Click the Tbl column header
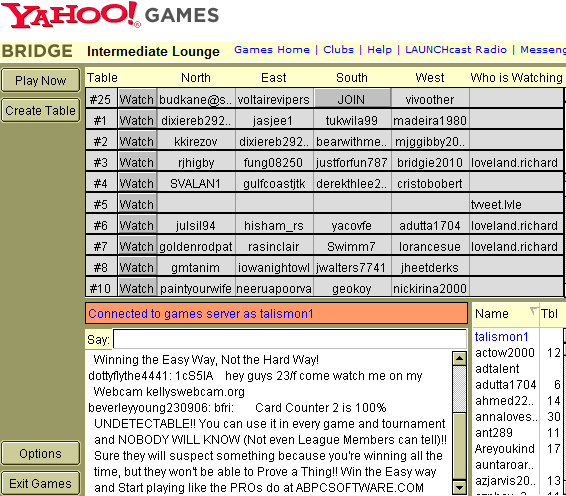The image size is (566, 496). tap(550, 313)
